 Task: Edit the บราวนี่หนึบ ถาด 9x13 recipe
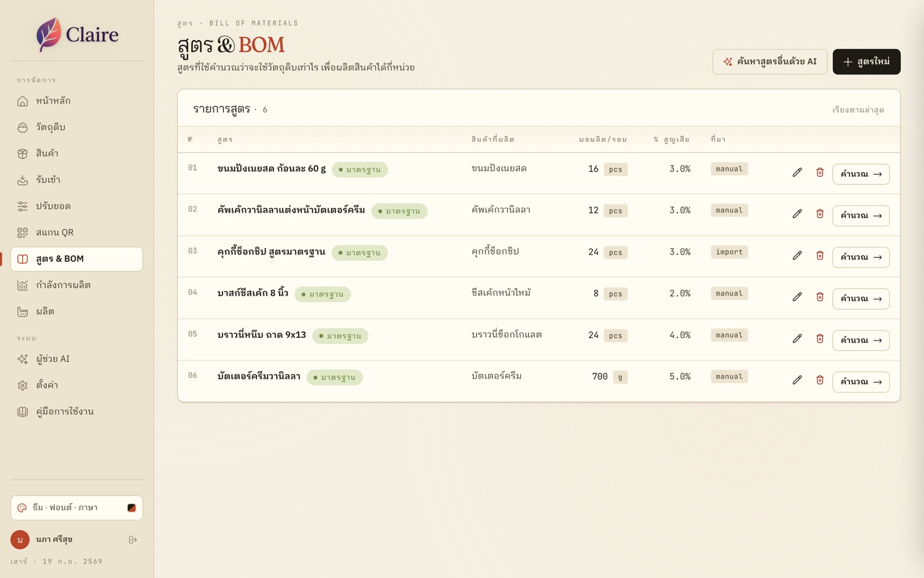(797, 339)
